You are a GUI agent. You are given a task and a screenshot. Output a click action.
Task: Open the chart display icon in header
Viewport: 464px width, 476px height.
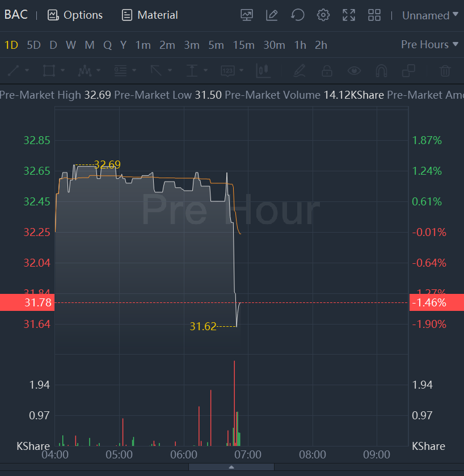247,15
